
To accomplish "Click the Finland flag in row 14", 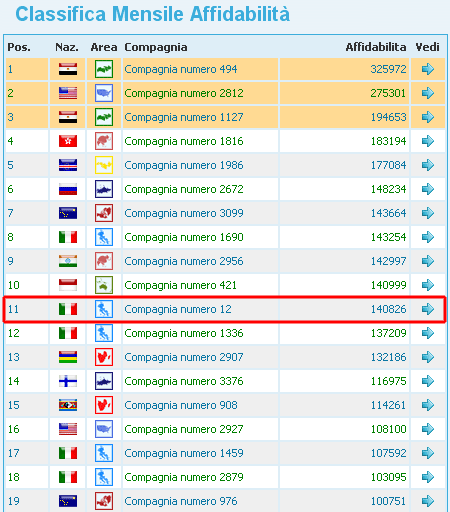I will click(x=68, y=381).
